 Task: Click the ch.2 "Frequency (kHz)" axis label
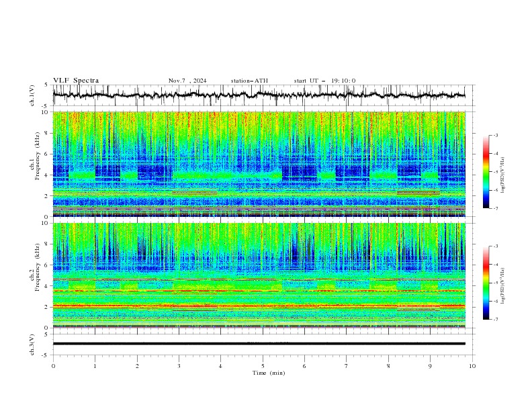coord(37,267)
